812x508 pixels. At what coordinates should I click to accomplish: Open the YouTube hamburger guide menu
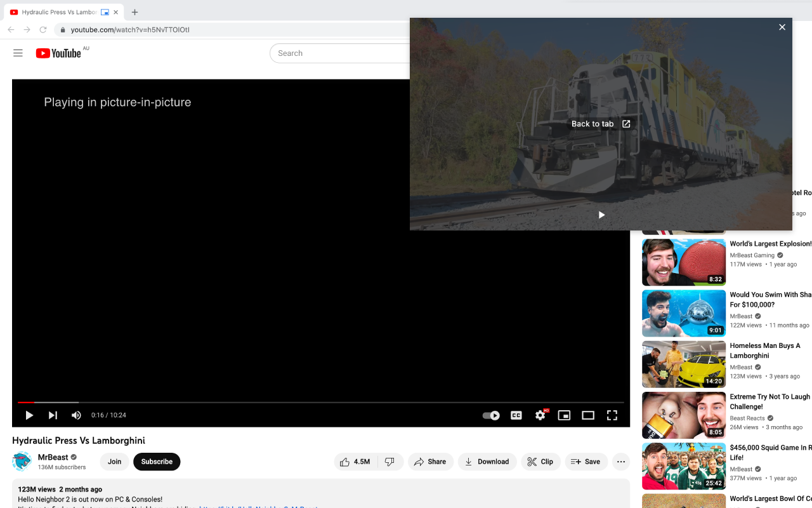click(x=18, y=53)
